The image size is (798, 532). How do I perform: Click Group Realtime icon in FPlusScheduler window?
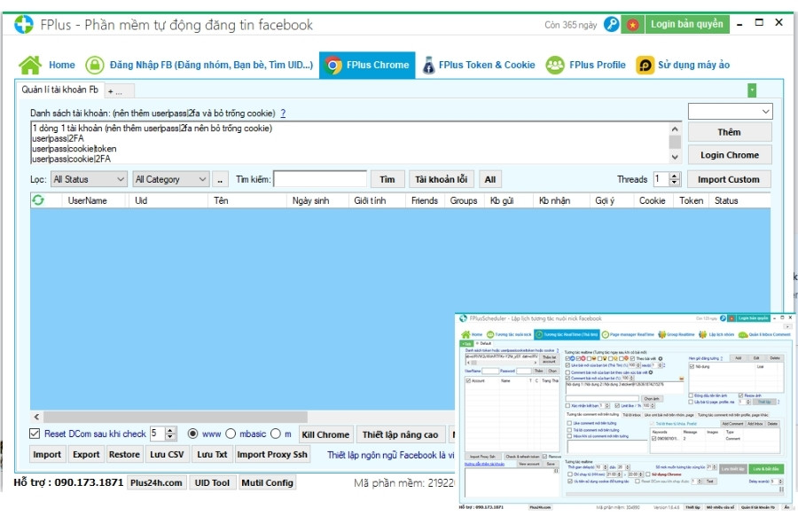point(661,334)
